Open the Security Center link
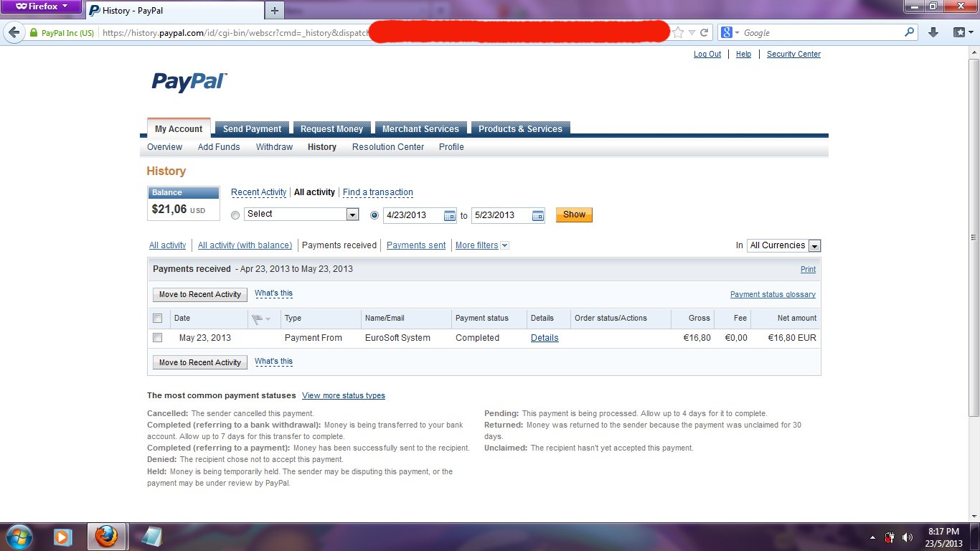Viewport: 980px width, 551px height. 793,55
